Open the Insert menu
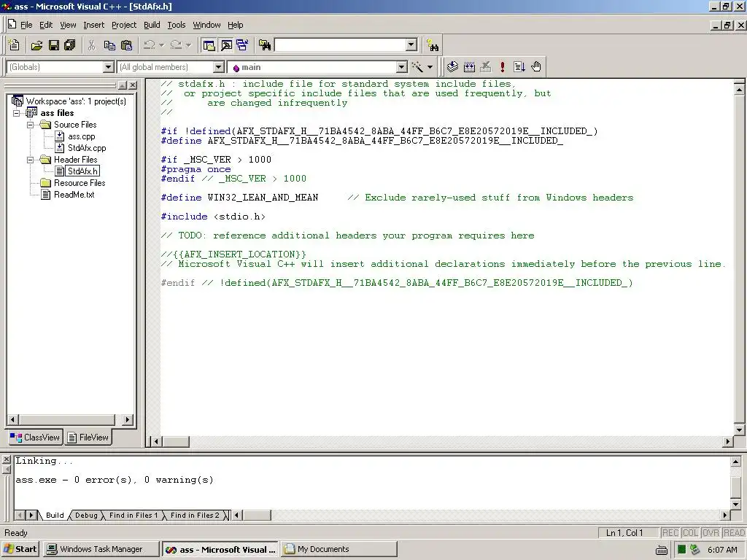The height and width of the screenshot is (560, 747). (93, 25)
